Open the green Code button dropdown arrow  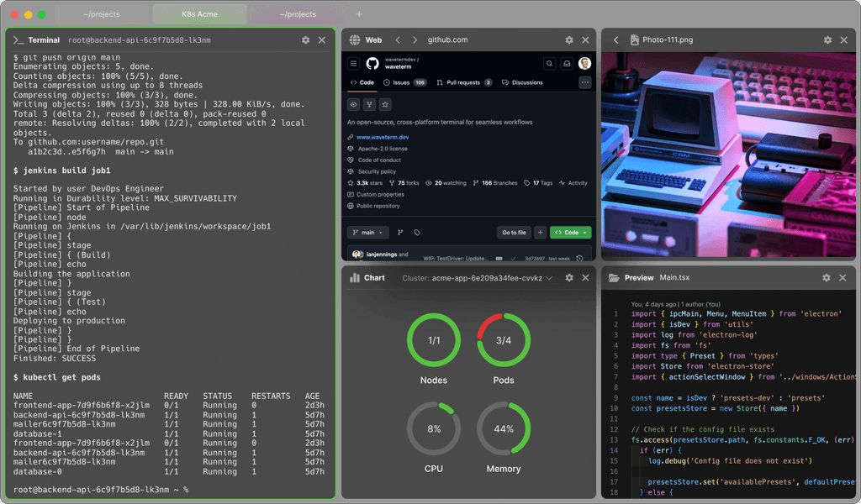(584, 233)
